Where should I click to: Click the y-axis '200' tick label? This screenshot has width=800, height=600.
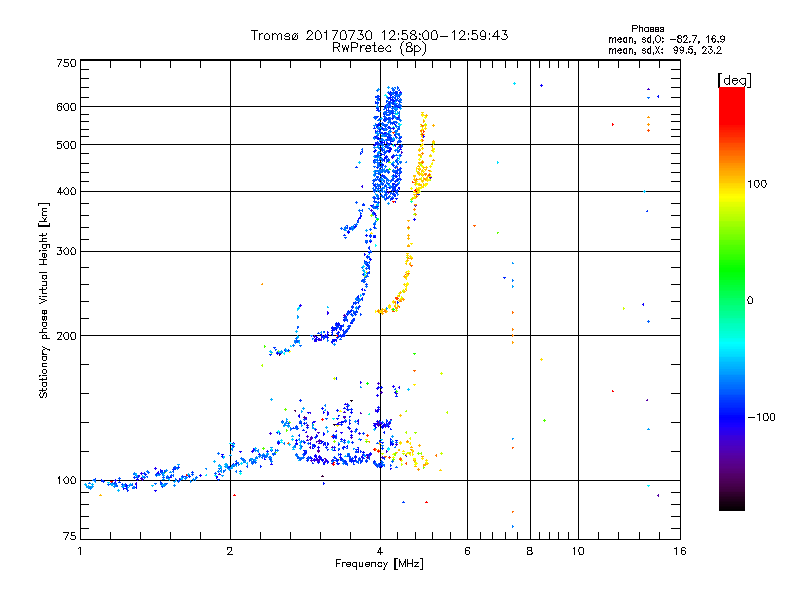coord(66,336)
